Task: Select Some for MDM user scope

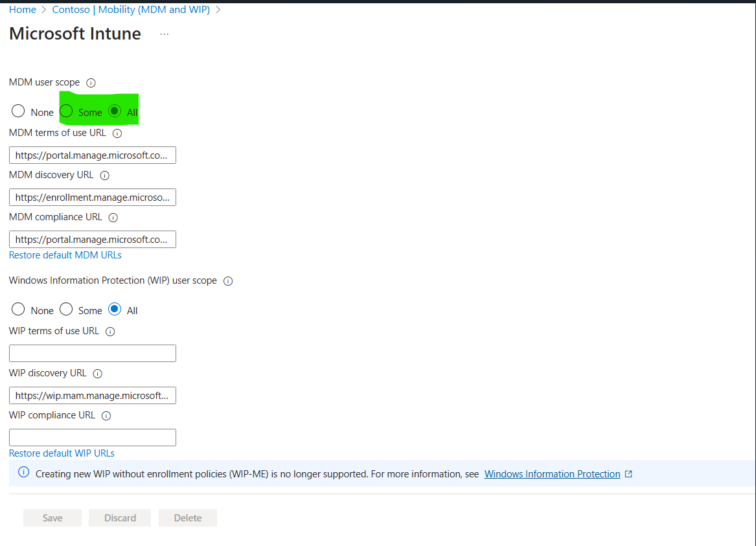Action: [x=66, y=111]
